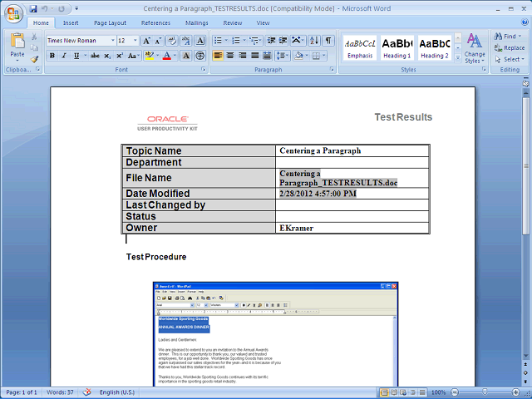Insert a bulleted list
The height and width of the screenshot is (399, 532).
218,41
